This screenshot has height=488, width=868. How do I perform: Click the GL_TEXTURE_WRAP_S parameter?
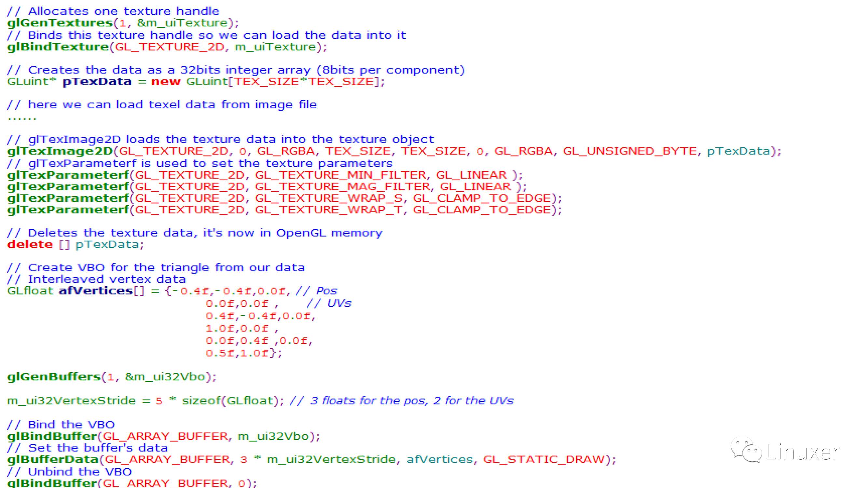click(x=328, y=198)
